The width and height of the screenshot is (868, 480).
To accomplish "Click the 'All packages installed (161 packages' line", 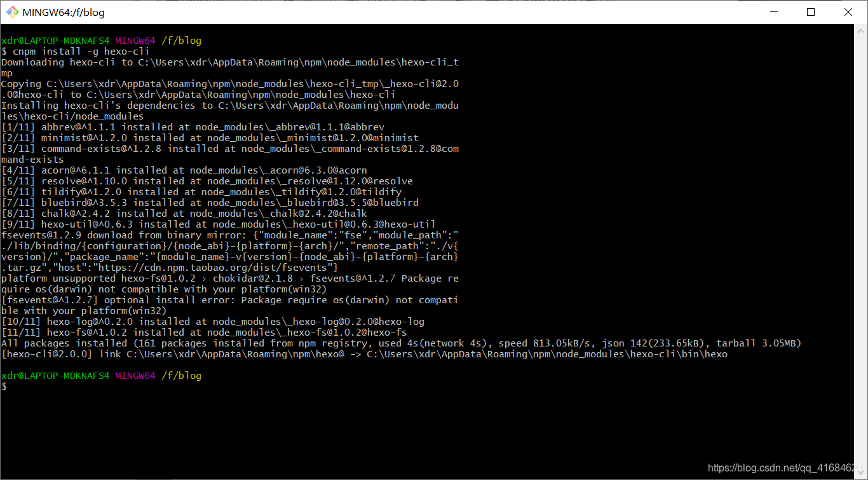I will tap(402, 343).
